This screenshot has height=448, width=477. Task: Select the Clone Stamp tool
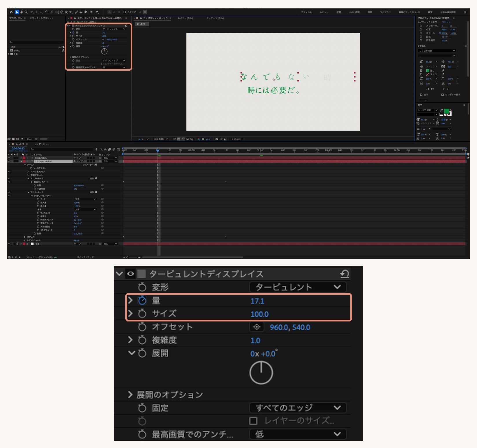pyautogui.click(x=81, y=12)
